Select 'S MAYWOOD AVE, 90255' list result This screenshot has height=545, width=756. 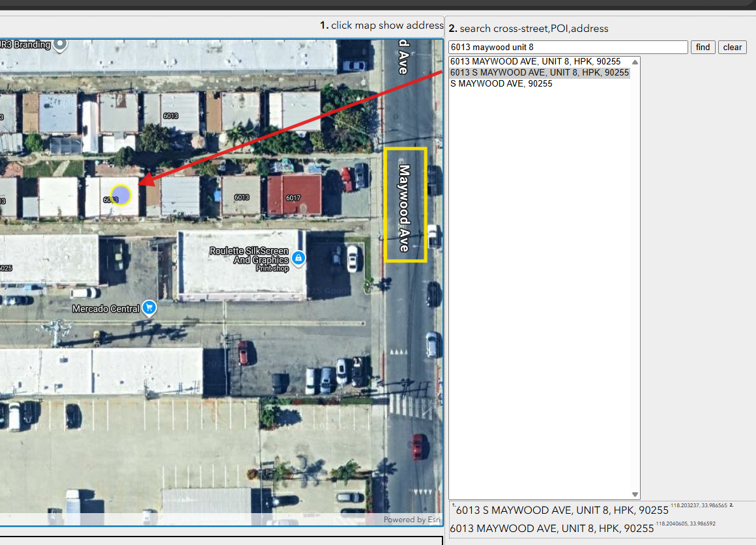(501, 84)
